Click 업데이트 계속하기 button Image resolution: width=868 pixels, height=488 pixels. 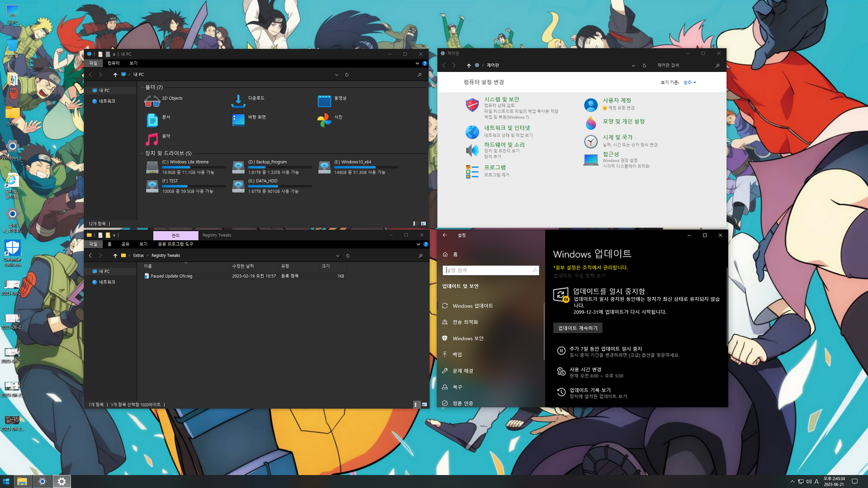pyautogui.click(x=577, y=328)
